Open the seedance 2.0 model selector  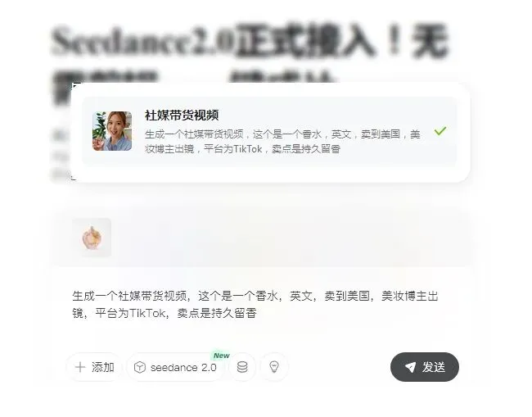(174, 367)
